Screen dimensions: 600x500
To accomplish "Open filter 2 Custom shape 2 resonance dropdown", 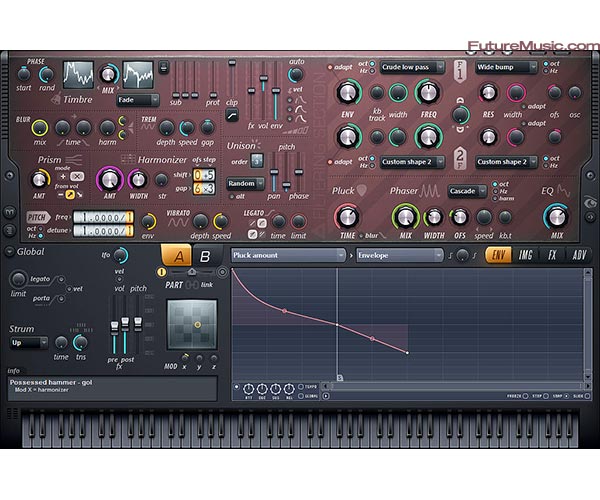I will coord(506,162).
